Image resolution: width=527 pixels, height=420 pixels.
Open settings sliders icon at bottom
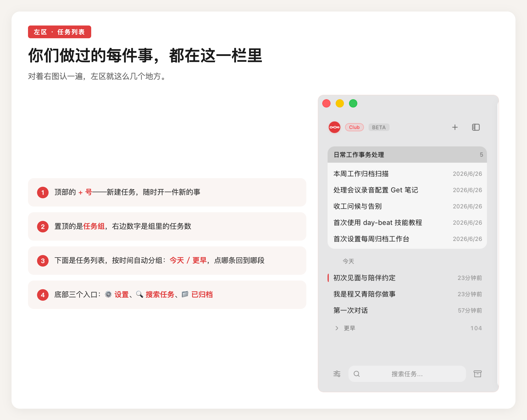pos(337,374)
